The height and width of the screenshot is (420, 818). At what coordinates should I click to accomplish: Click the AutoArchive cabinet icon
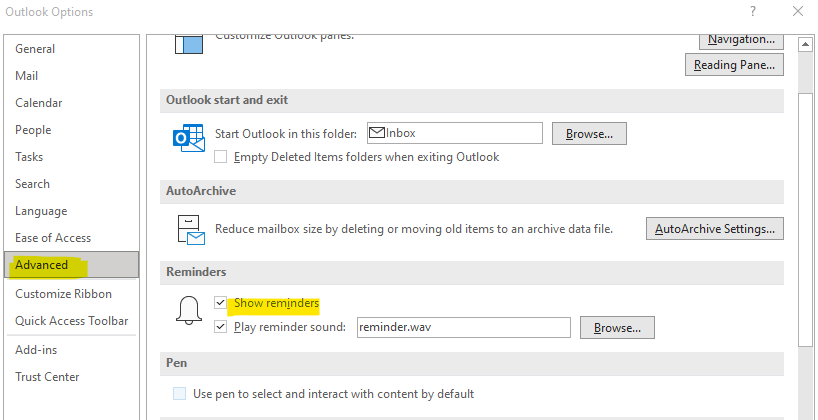tap(191, 230)
